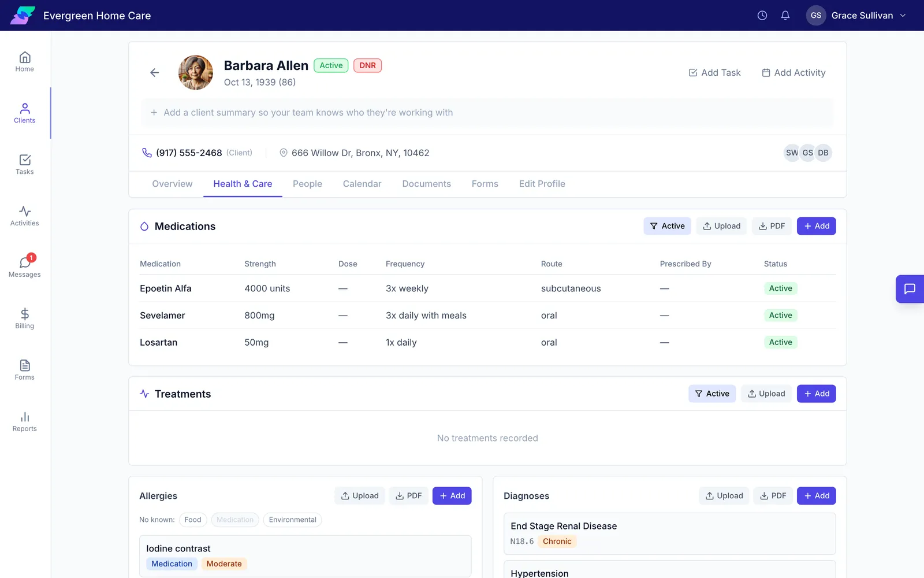Viewport: 924px width, 578px height.
Task: Open the Calendar tab
Action: (362, 184)
